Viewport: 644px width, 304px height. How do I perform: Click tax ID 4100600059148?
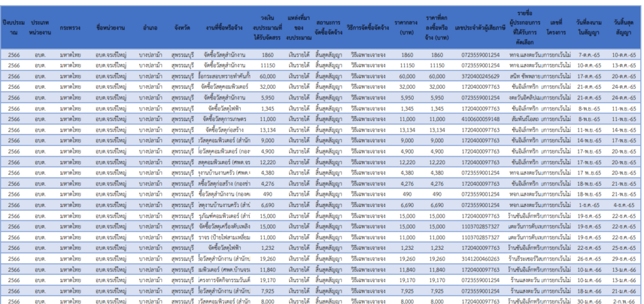(480, 119)
